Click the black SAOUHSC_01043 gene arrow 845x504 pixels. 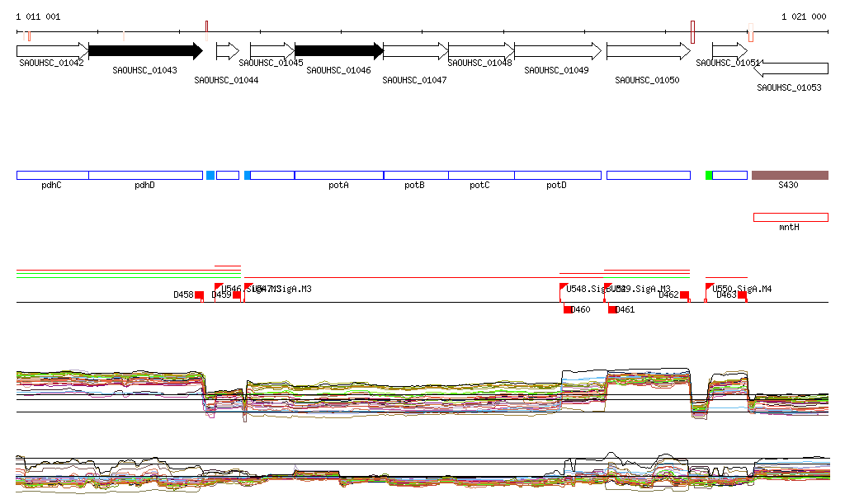(x=144, y=51)
